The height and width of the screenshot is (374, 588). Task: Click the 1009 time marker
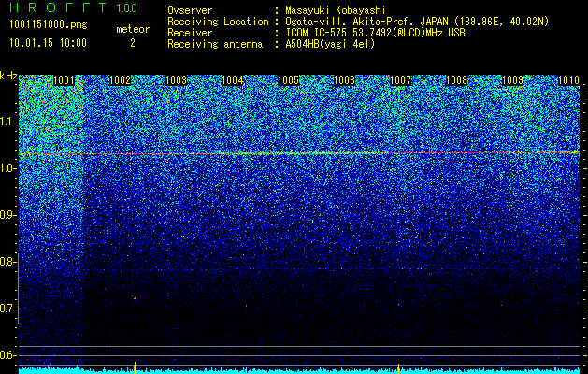click(x=512, y=80)
